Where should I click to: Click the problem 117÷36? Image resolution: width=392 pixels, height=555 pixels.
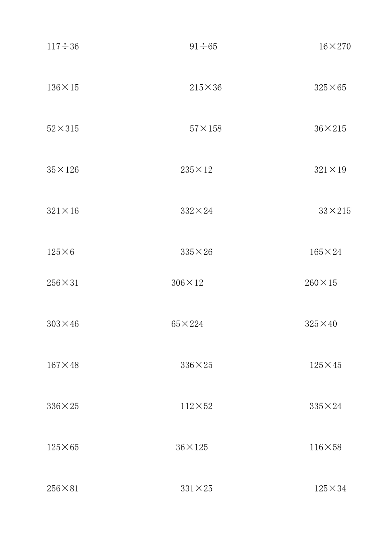(63, 46)
